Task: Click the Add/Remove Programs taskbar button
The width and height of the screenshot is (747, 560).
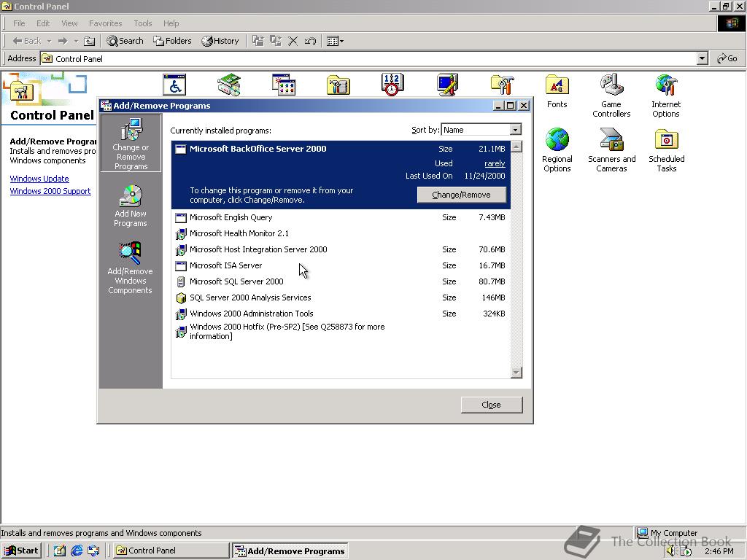Action: click(290, 551)
